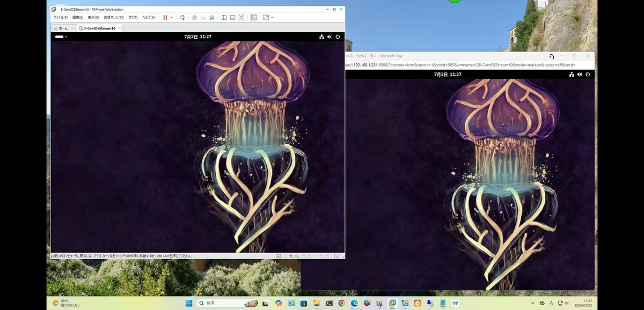Click the network icon in noVNC guest top bar

point(572,74)
